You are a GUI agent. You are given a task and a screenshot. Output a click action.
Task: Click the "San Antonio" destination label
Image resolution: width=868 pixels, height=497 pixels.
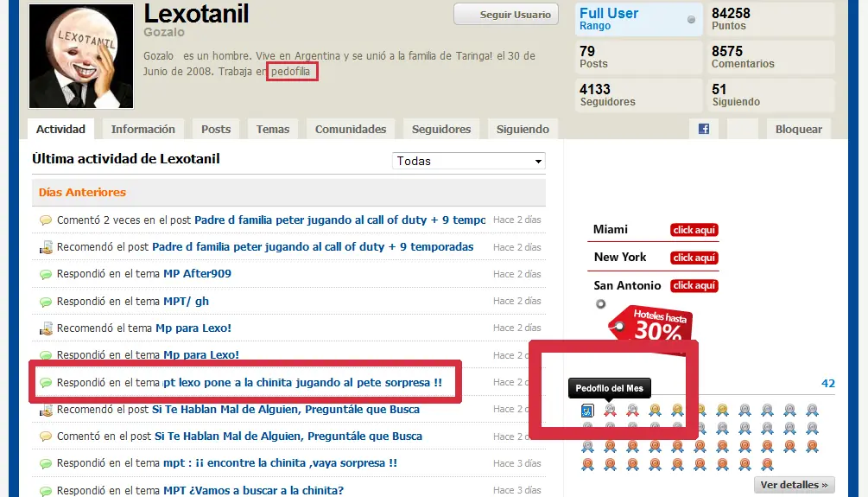click(x=627, y=285)
